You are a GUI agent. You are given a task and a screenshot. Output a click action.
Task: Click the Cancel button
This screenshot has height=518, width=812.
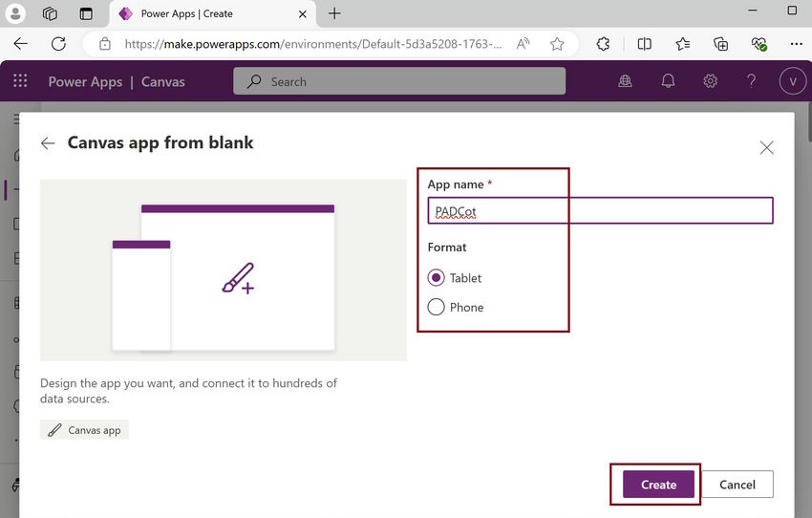[737, 485]
